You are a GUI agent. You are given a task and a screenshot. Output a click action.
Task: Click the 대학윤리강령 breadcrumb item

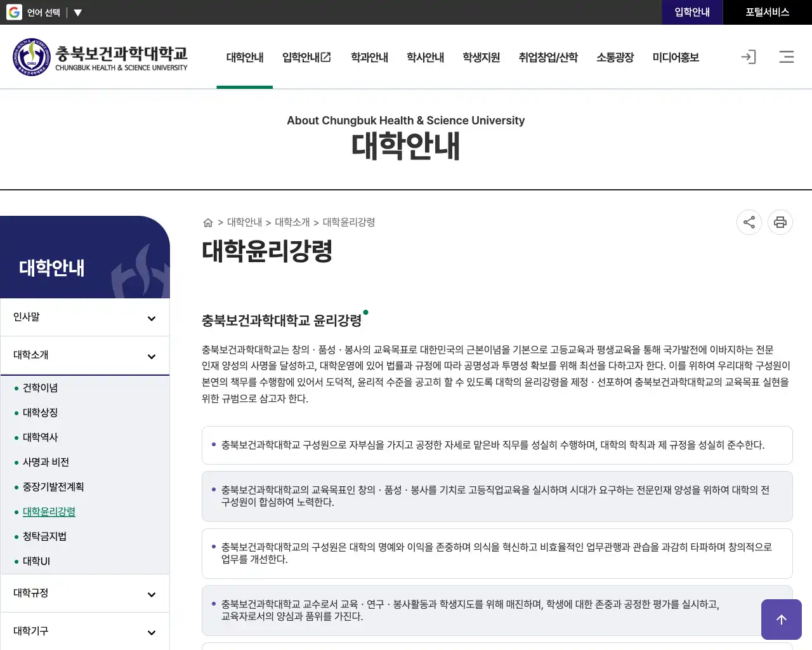tap(349, 222)
